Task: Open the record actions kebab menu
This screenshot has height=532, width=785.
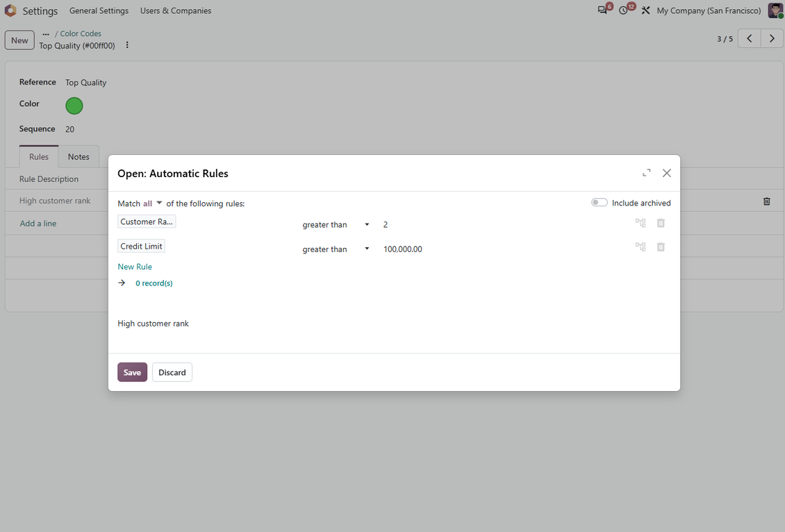Action: 127,45
